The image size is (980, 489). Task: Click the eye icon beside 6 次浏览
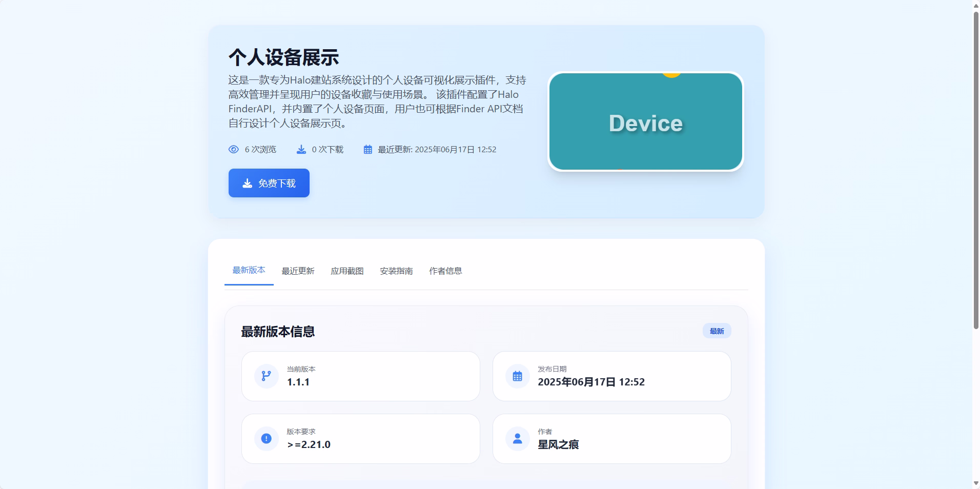point(234,149)
